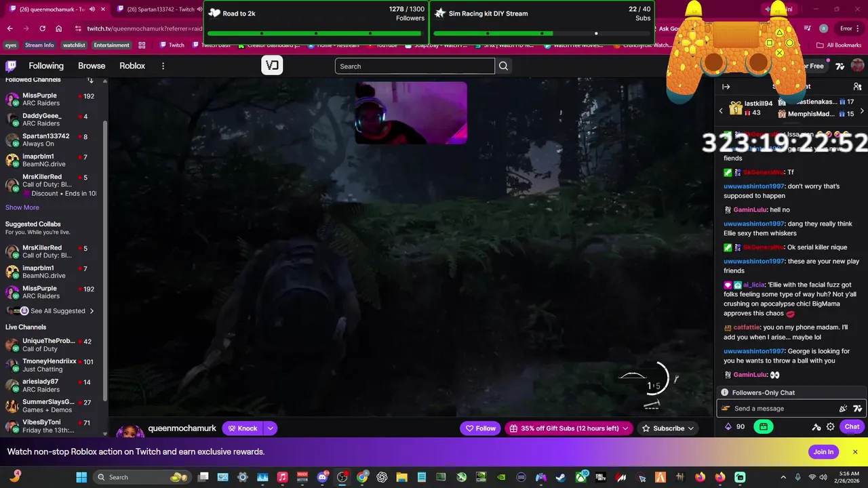Click the left sidebar scrollbar
Image resolution: width=868 pixels, height=488 pixels.
click(x=105, y=261)
